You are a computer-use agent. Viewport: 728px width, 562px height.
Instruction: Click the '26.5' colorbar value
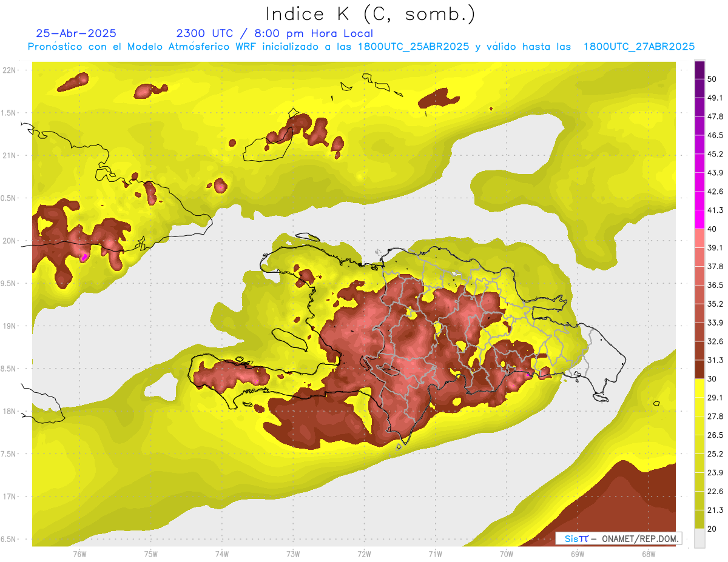(x=715, y=435)
